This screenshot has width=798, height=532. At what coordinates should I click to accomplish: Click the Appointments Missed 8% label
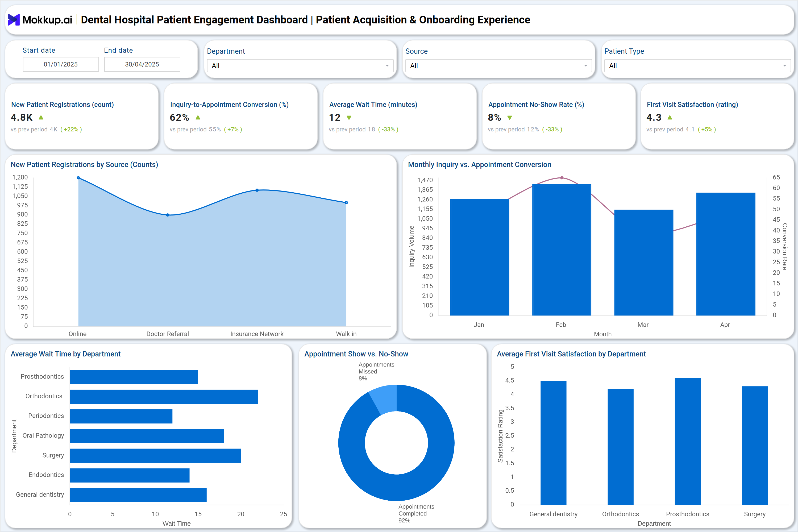(376, 372)
